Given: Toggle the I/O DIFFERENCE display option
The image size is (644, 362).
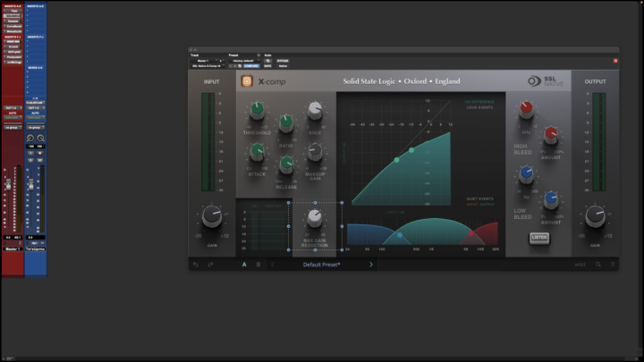Looking at the screenshot, I should click(479, 102).
